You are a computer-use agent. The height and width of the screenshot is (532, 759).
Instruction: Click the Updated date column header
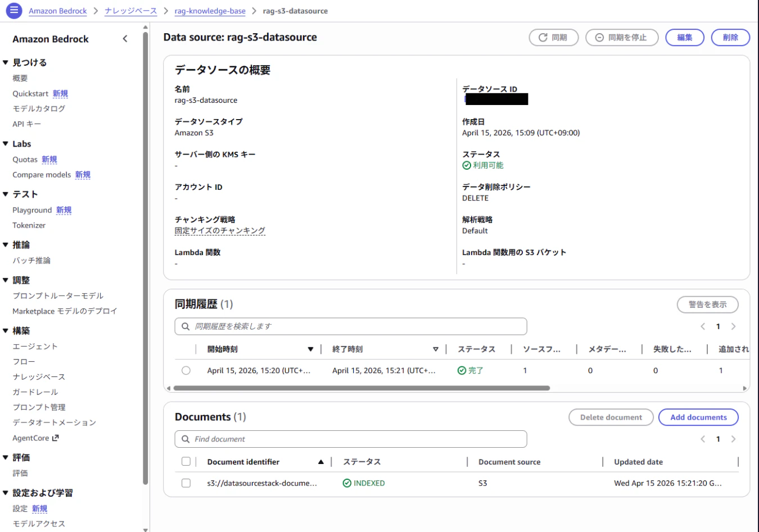[x=638, y=462]
